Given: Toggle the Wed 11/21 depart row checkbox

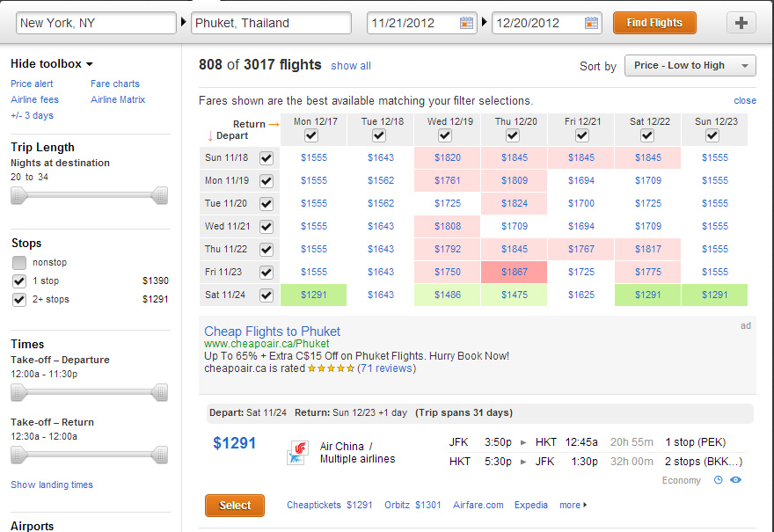Looking at the screenshot, I should point(266,227).
